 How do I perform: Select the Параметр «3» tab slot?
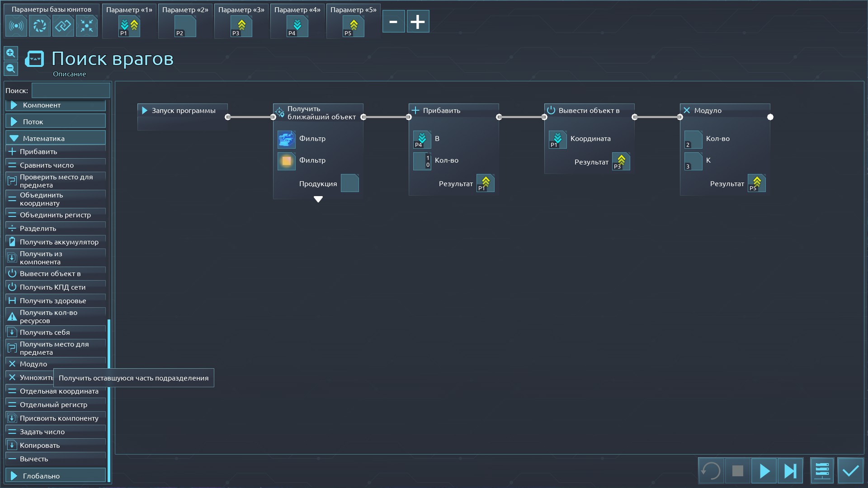coord(241,26)
